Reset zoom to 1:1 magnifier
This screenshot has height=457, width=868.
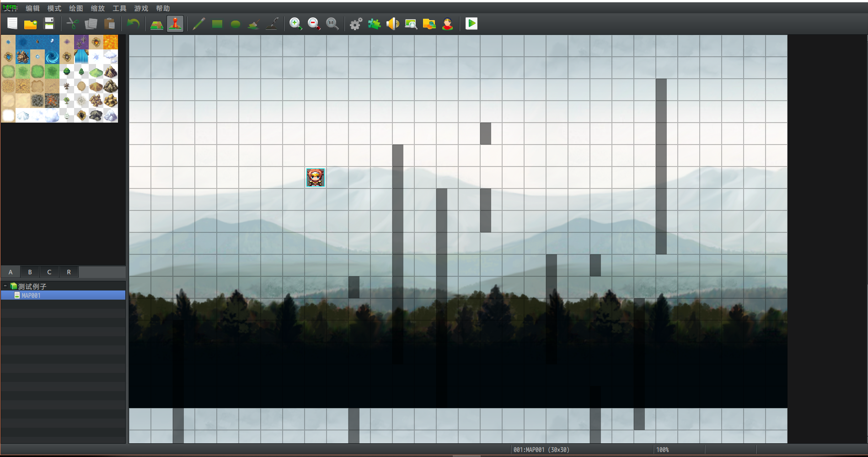tap(332, 24)
